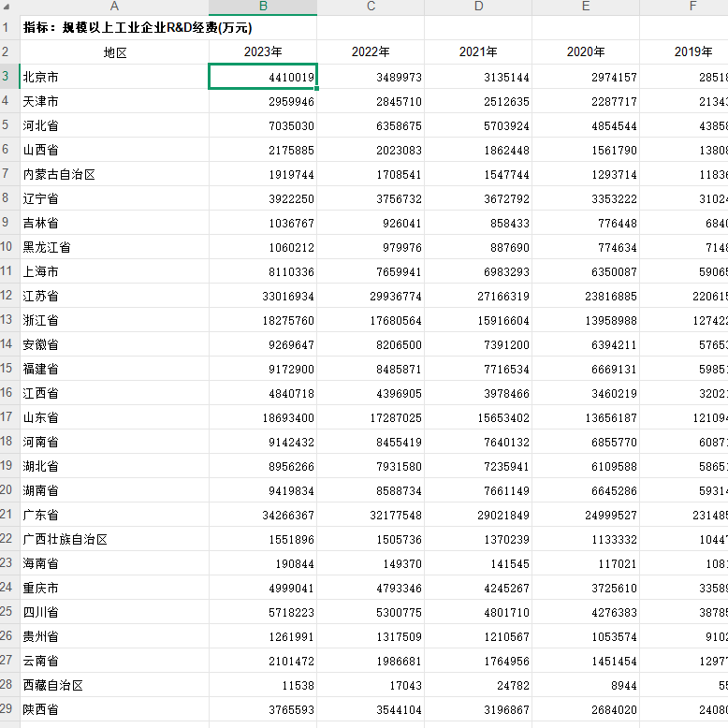Select the 湖北省 cell
The height and width of the screenshot is (728, 728).
pos(115,466)
